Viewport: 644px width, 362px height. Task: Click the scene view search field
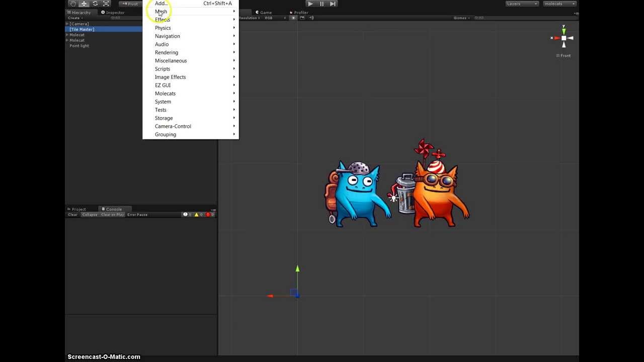pyautogui.click(x=526, y=18)
